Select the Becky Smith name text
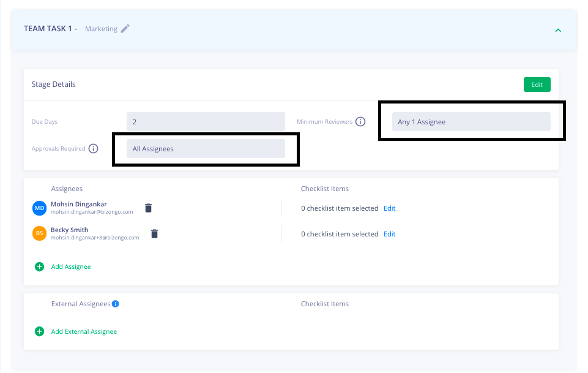Image resolution: width=588 pixels, height=373 pixels. 69,230
